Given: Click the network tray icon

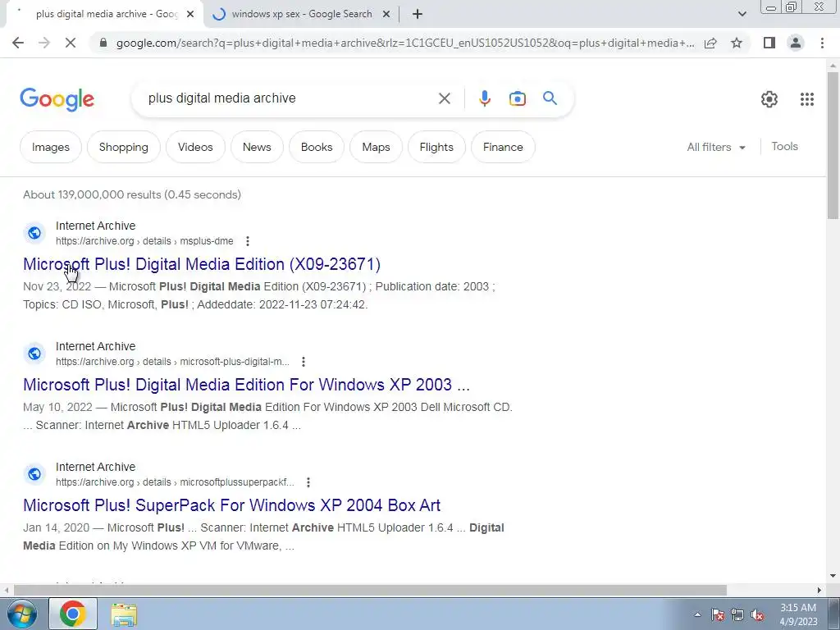Looking at the screenshot, I should tap(737, 614).
